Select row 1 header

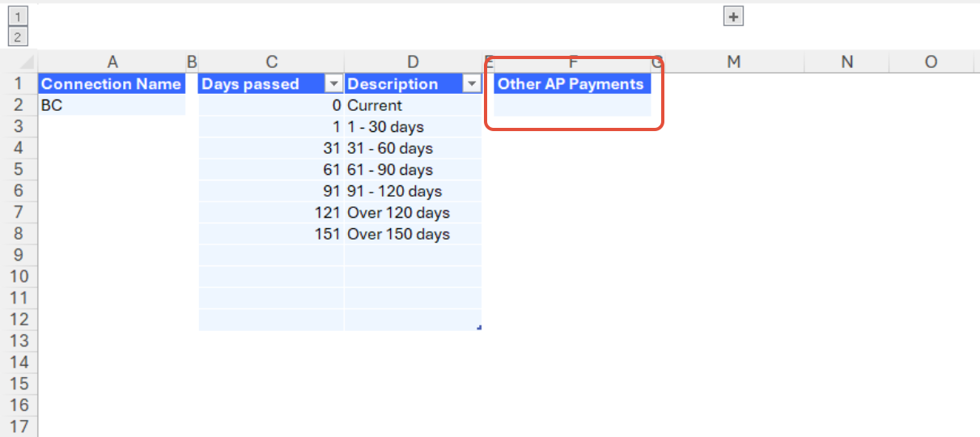point(19,84)
